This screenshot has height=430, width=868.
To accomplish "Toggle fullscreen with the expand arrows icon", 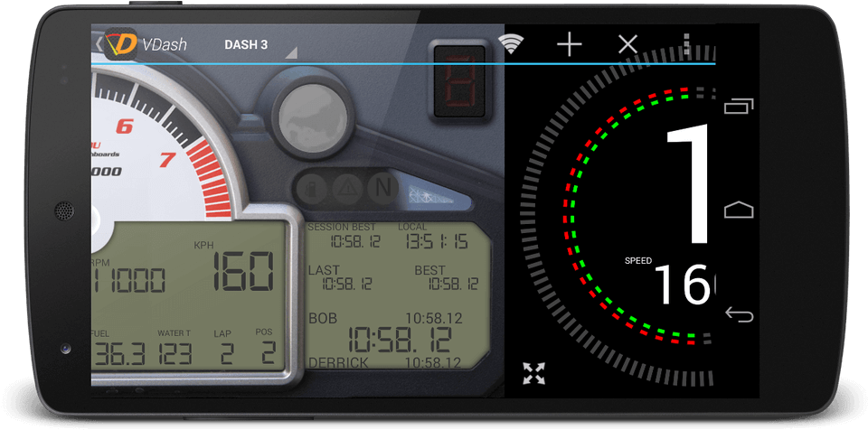I will click(x=534, y=373).
